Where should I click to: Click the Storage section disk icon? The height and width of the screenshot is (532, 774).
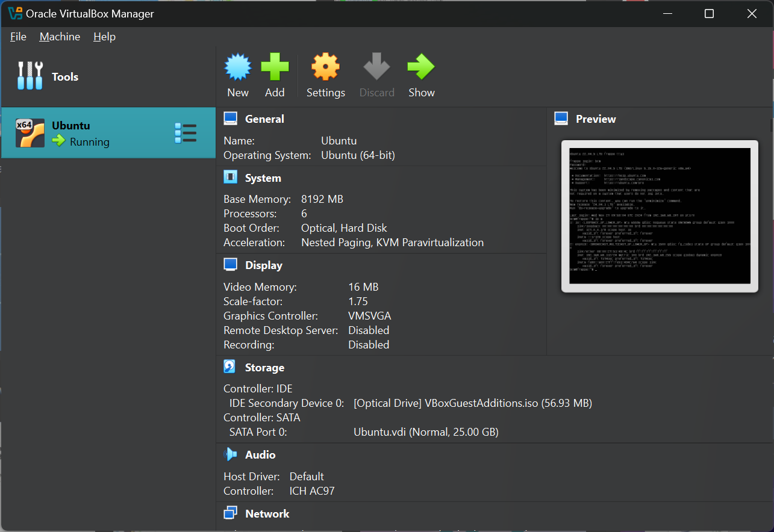point(230,367)
